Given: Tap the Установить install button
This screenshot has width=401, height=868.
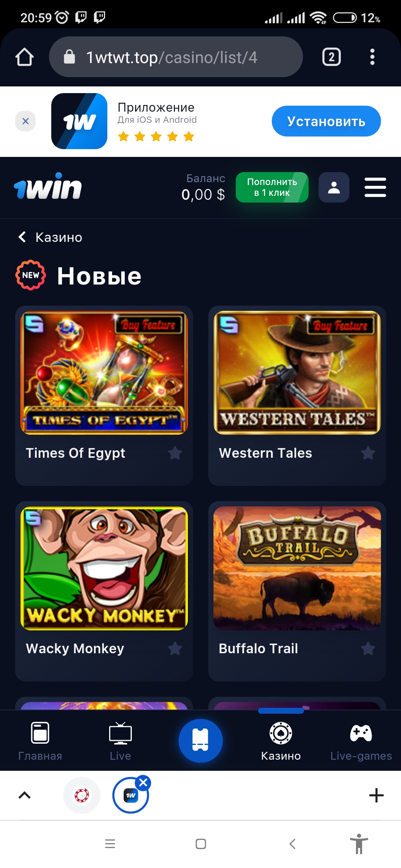Looking at the screenshot, I should tap(326, 121).
